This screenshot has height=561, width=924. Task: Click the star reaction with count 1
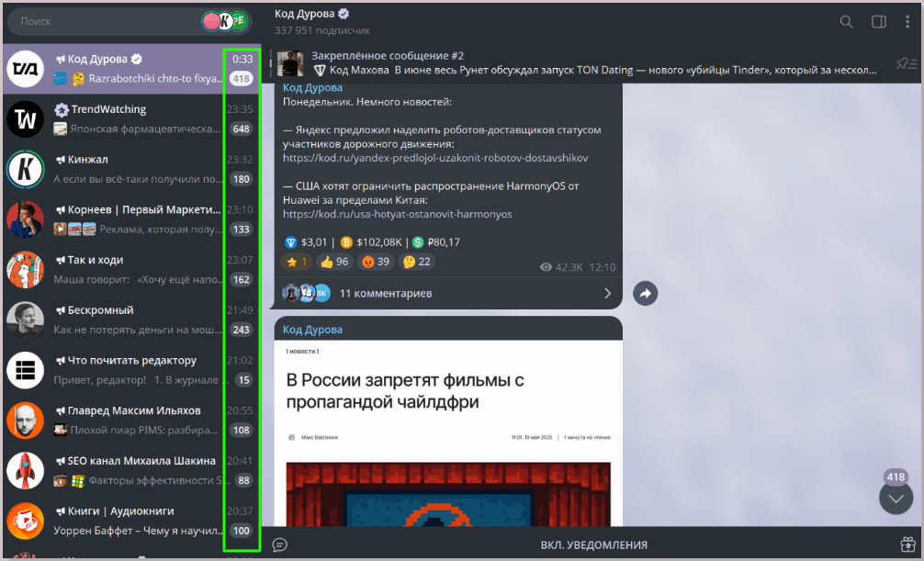(x=297, y=262)
